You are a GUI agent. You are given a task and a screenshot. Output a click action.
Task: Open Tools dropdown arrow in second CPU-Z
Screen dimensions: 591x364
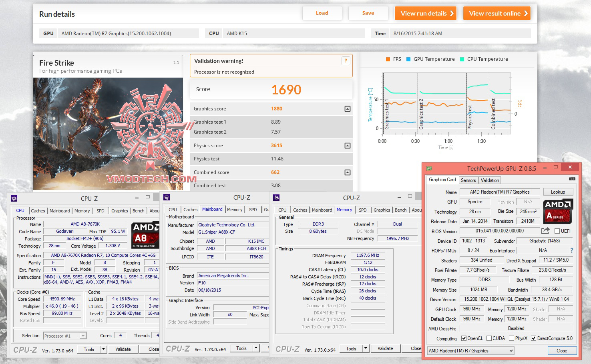(256, 348)
